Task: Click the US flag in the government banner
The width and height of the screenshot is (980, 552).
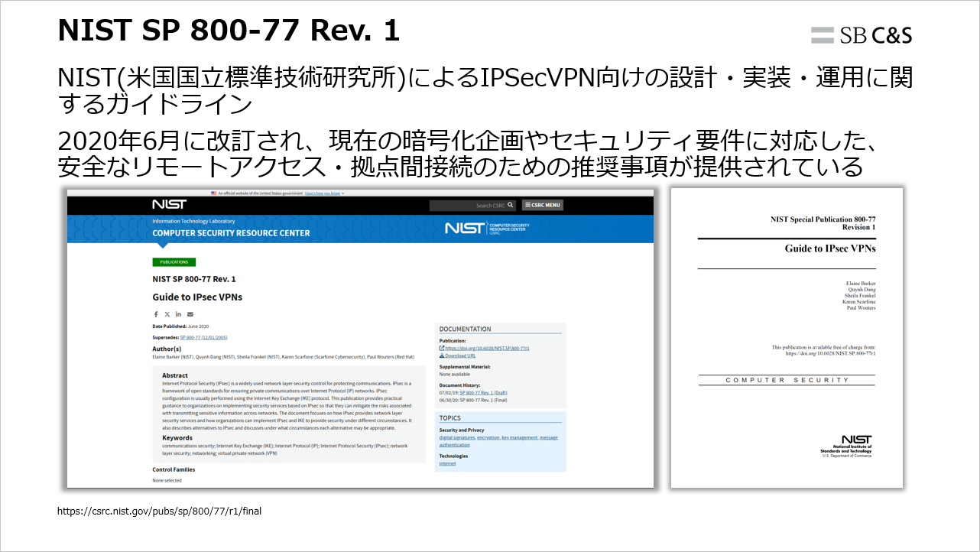Action: pyautogui.click(x=213, y=193)
